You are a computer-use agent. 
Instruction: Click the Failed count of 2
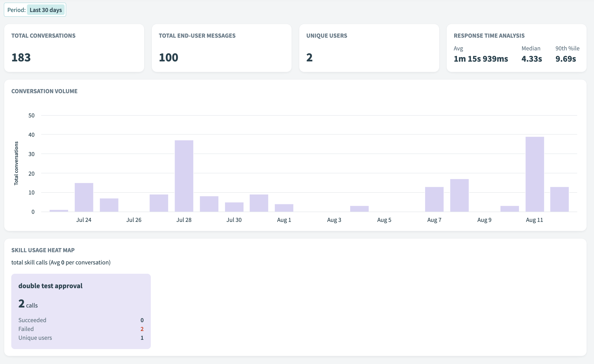(x=142, y=329)
